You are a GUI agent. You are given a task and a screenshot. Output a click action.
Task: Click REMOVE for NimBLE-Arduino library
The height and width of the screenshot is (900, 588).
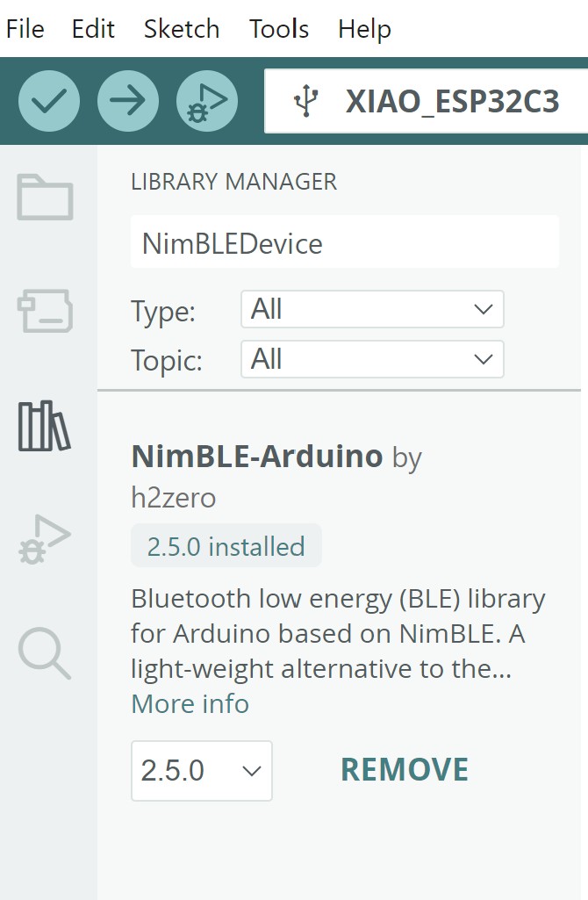[x=405, y=770]
